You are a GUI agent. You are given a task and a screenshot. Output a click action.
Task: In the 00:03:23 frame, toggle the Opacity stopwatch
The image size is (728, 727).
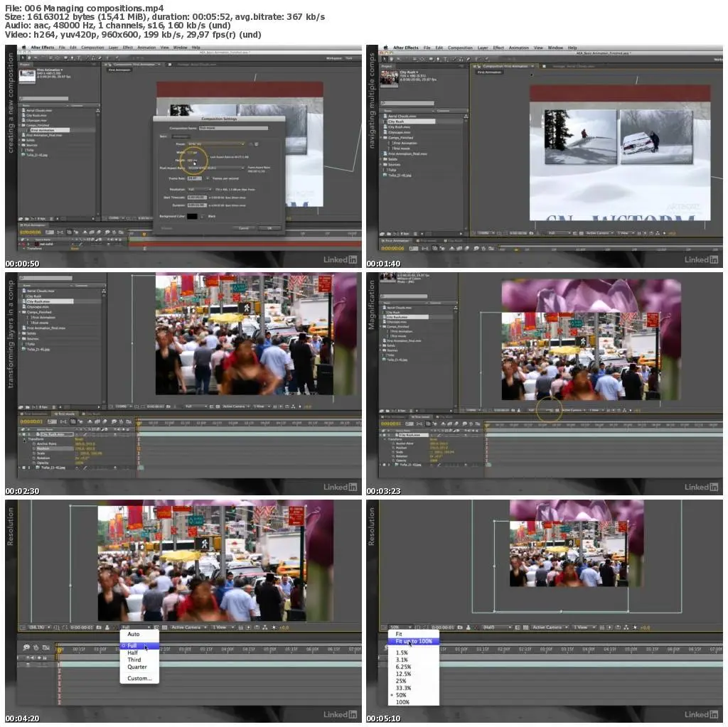coord(393,461)
